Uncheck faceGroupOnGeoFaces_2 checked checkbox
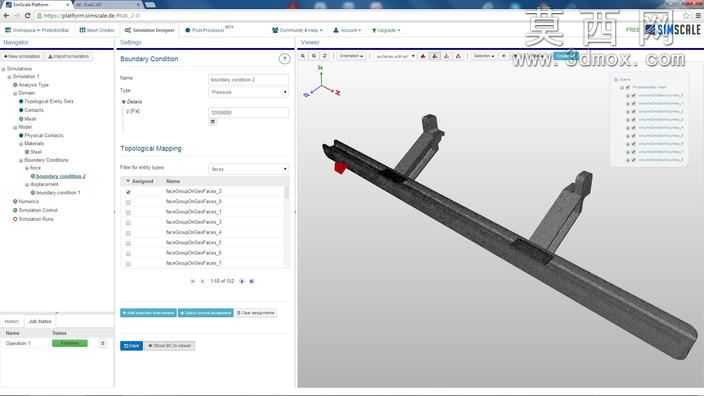This screenshot has width=704, height=396. point(128,192)
